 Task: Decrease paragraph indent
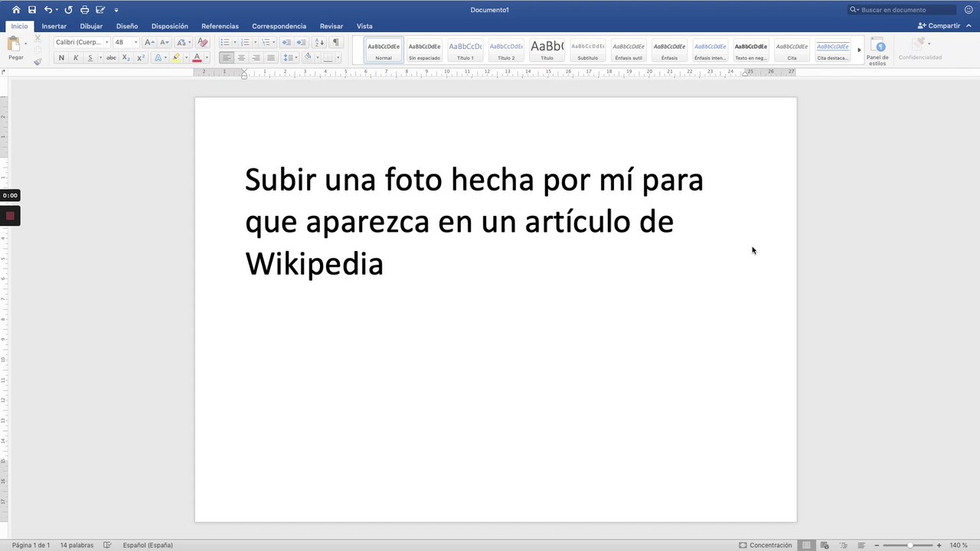[x=286, y=42]
